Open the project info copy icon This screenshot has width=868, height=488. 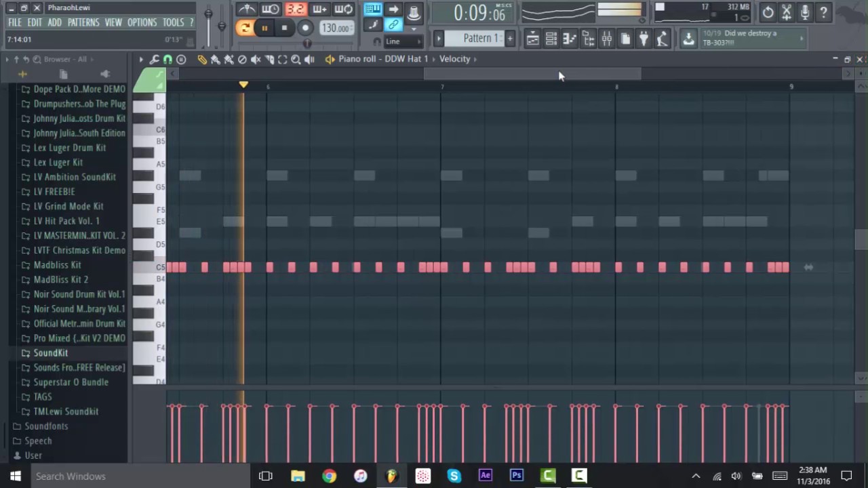pos(625,39)
